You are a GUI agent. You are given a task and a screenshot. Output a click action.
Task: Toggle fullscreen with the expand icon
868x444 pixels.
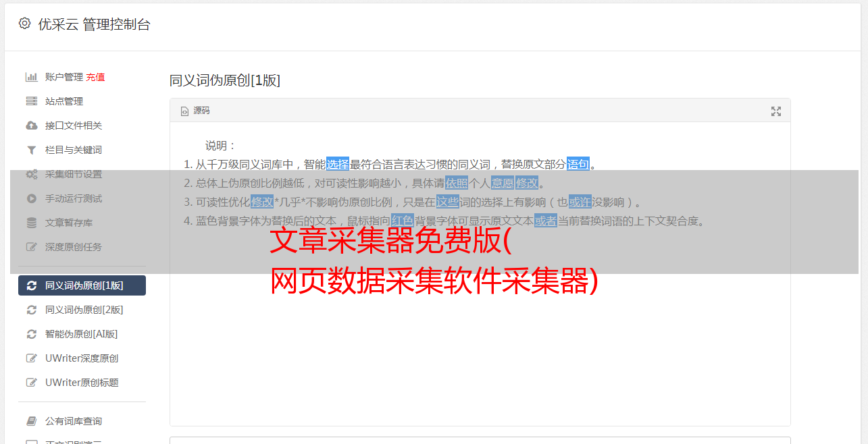[x=776, y=111]
